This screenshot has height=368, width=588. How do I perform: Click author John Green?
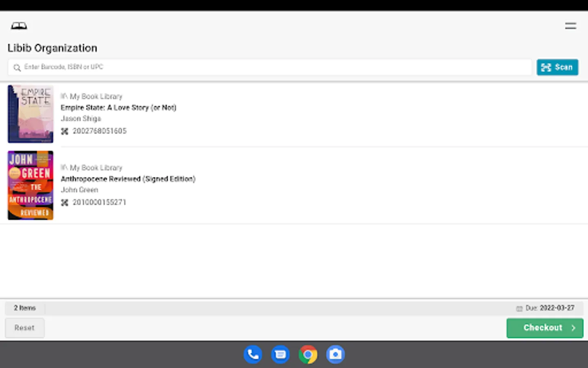pos(80,190)
